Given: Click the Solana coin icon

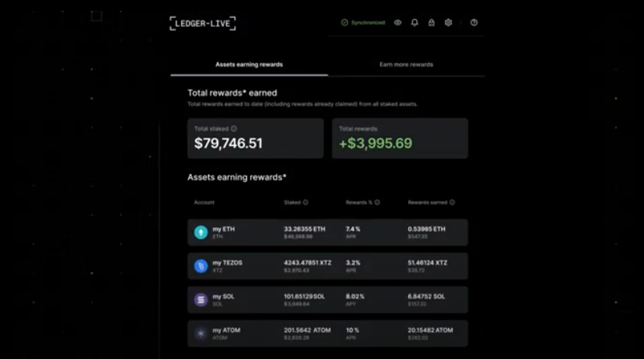Looking at the screenshot, I should pyautogui.click(x=201, y=299).
